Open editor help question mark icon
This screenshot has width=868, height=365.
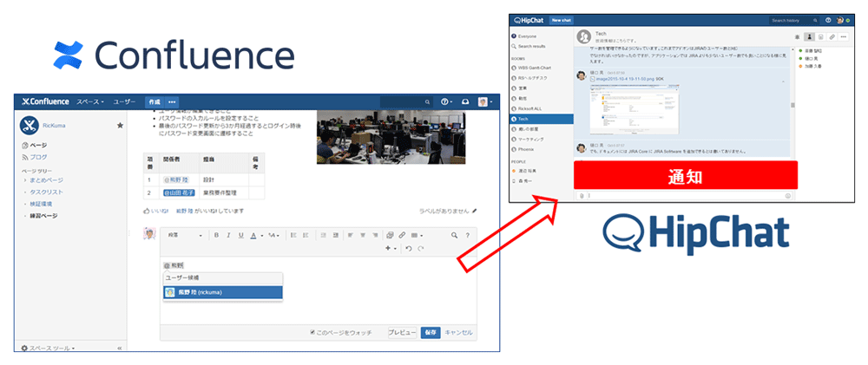[468, 235]
